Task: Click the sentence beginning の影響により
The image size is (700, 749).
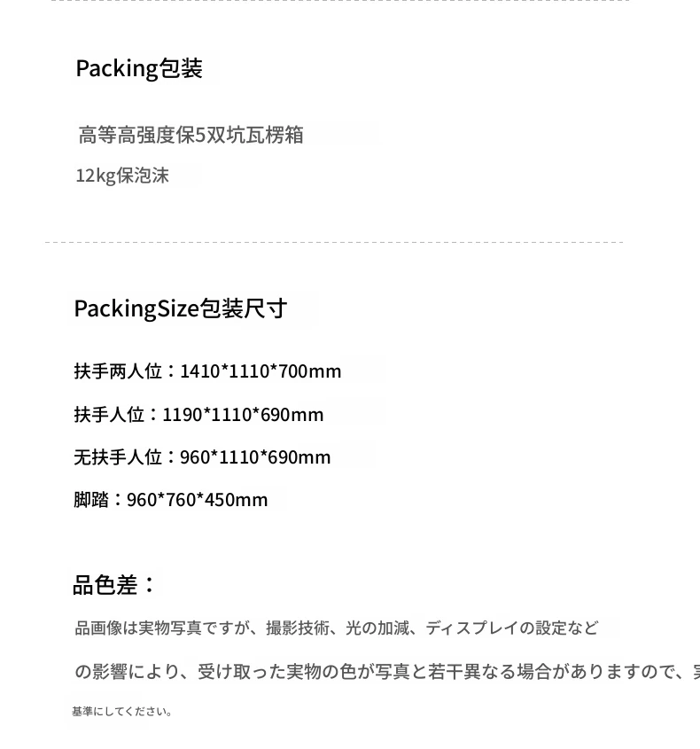Action: [x=387, y=672]
